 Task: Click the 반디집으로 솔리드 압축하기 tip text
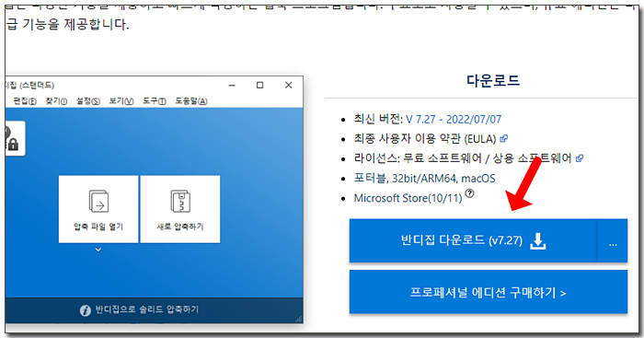coord(147,309)
